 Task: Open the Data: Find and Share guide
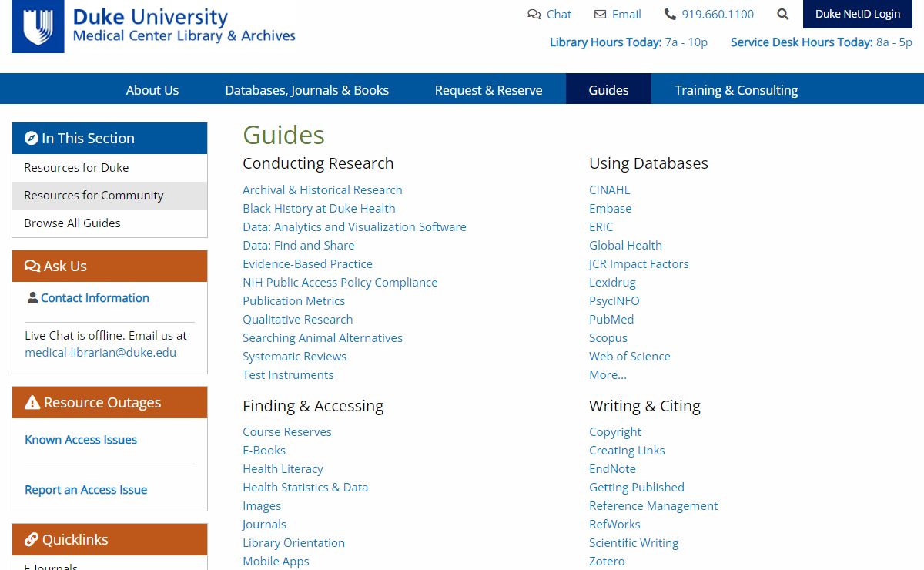pyautogui.click(x=299, y=245)
